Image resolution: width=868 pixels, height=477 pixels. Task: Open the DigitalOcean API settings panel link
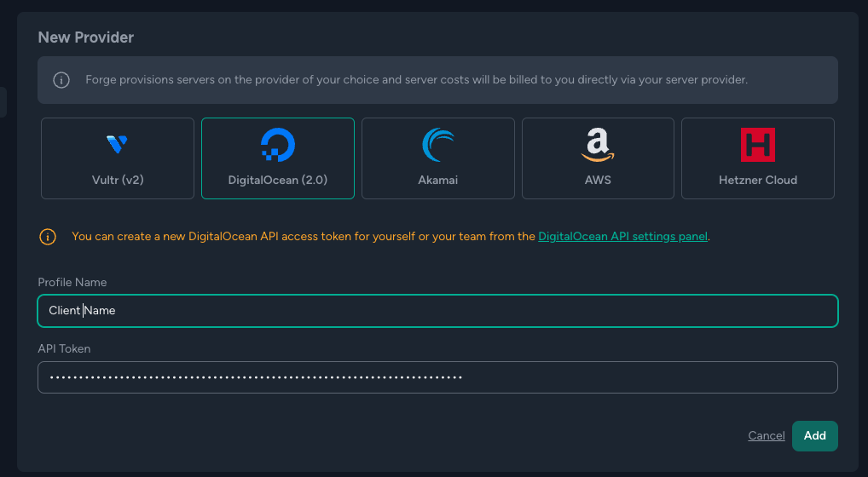(622, 237)
